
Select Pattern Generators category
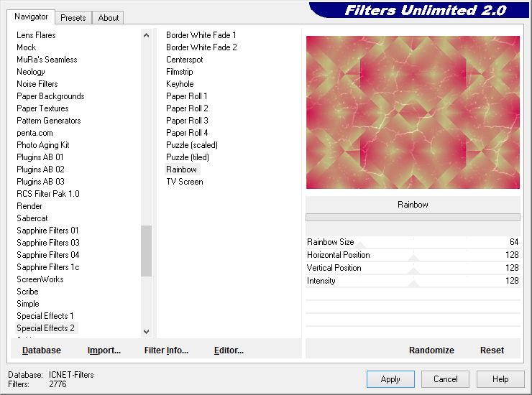[x=48, y=121]
